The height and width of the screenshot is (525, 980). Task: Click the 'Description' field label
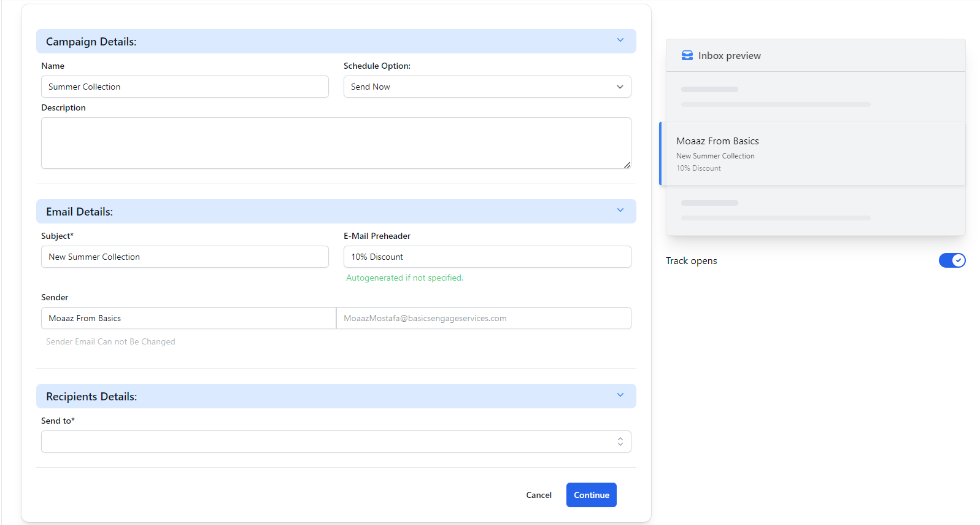coord(63,107)
